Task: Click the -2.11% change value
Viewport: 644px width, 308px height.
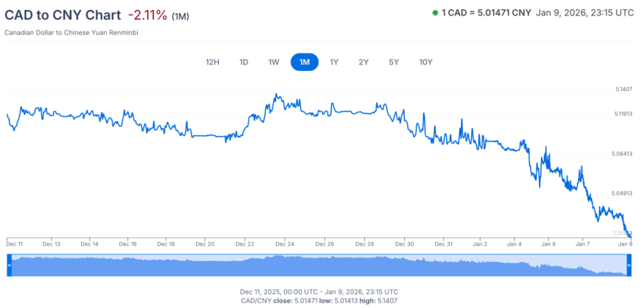Action: (x=147, y=15)
